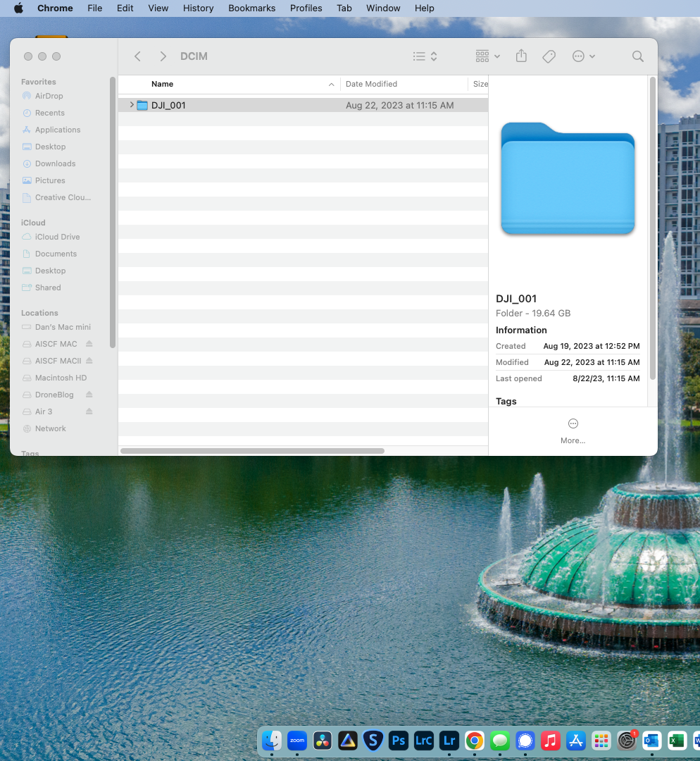Open Lightroom (Lr) from the Dock
Viewport: 700px width, 761px height.
[449, 741]
